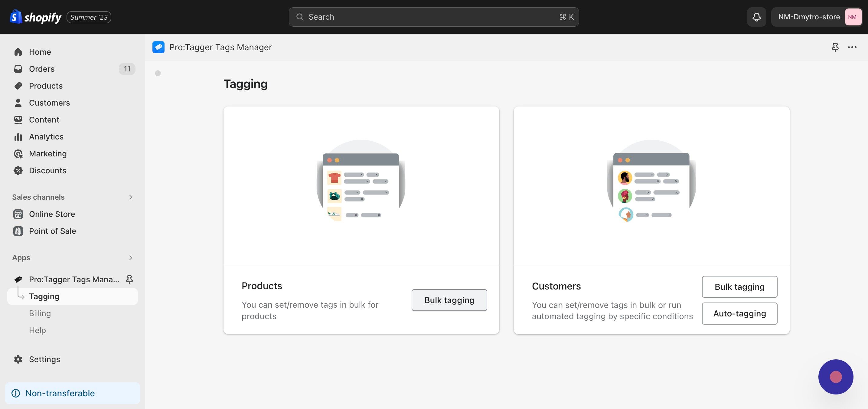Image resolution: width=868 pixels, height=409 pixels.
Task: Open Billing sub-item
Action: click(40, 313)
